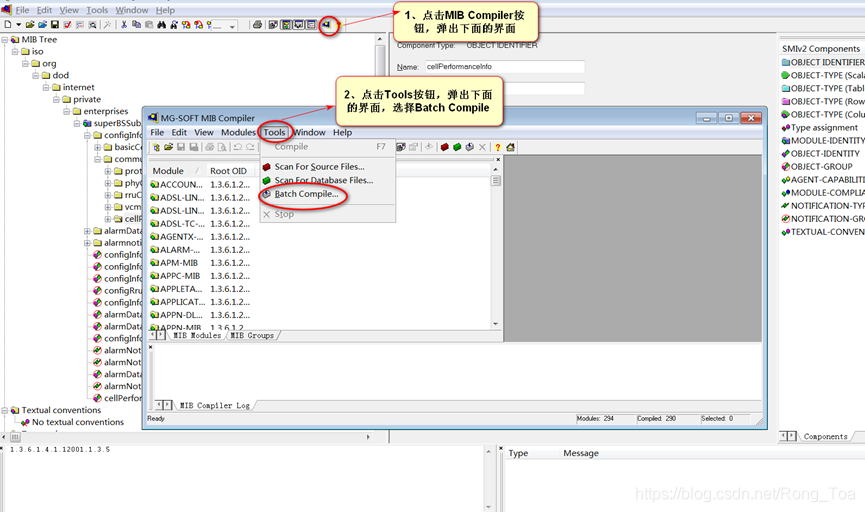
Task: Collapse the org tree node
Action: [x=25, y=63]
